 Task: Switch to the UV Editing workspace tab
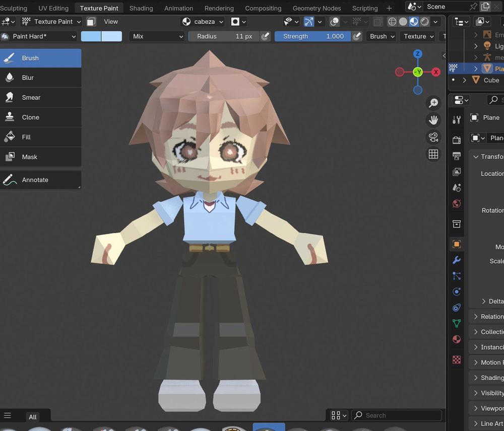point(53,9)
